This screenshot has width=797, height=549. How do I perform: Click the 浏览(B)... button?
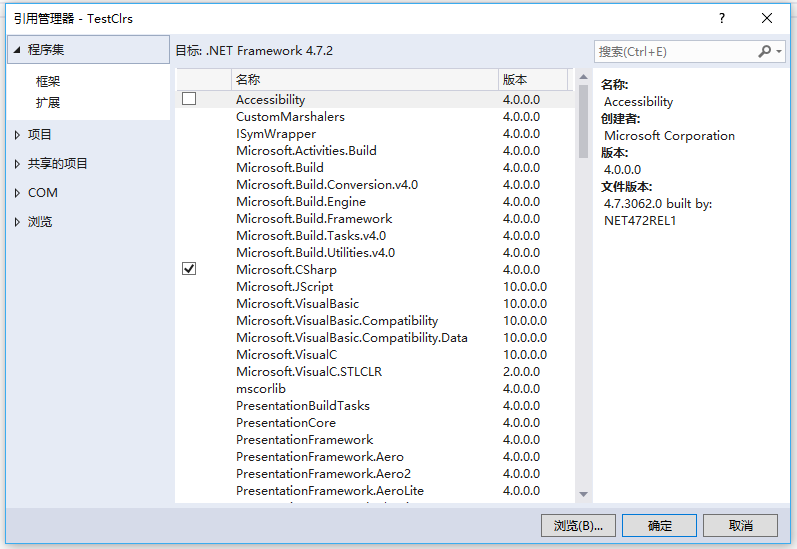point(578,526)
